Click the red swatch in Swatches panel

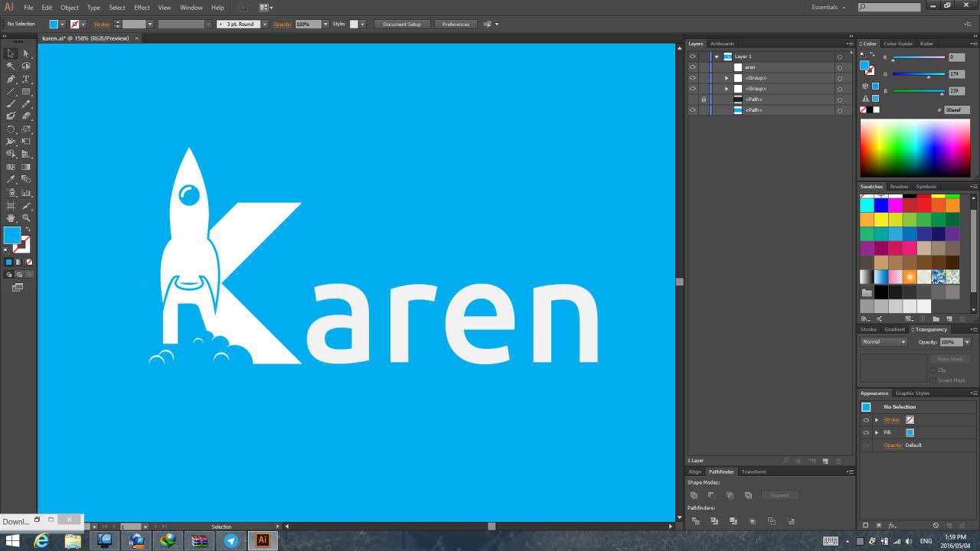click(x=924, y=205)
